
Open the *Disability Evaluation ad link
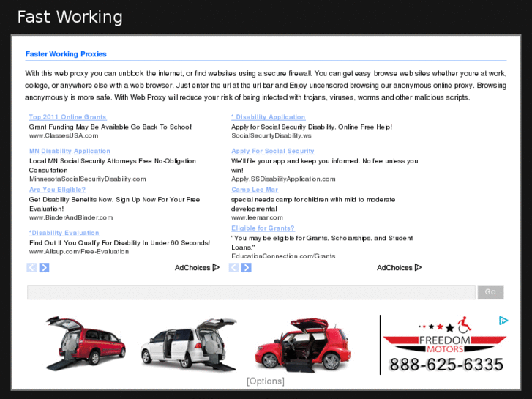point(64,233)
